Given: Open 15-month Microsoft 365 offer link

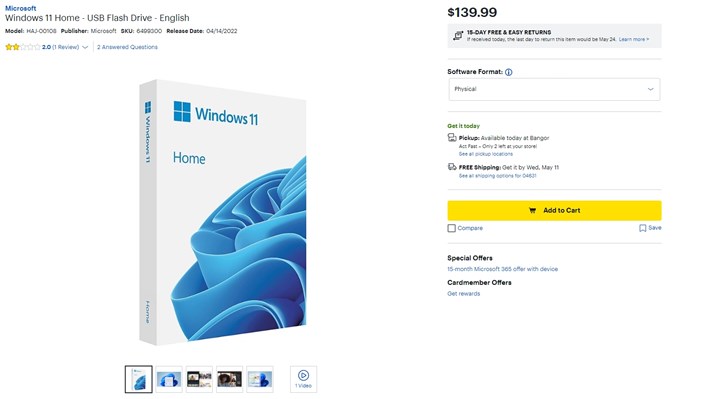Looking at the screenshot, I should click(x=502, y=269).
